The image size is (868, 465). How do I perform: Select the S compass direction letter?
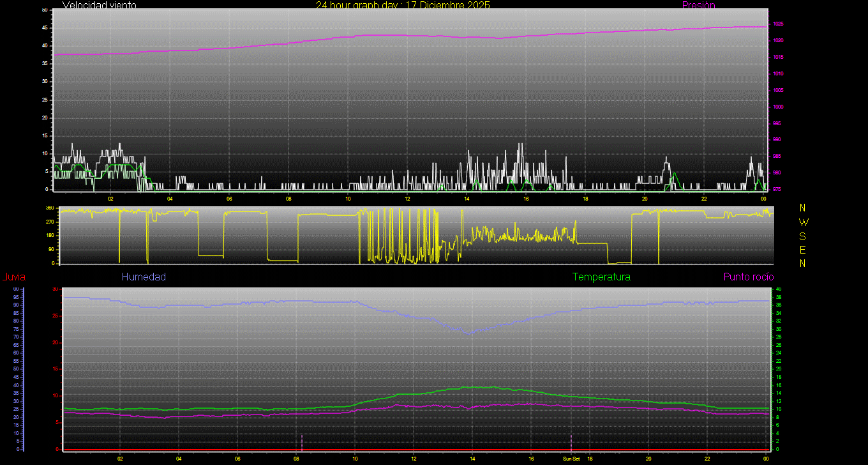pyautogui.click(x=803, y=236)
